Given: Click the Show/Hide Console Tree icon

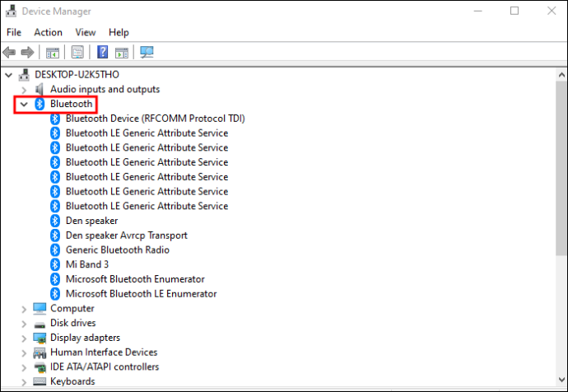Looking at the screenshot, I should pos(53,53).
